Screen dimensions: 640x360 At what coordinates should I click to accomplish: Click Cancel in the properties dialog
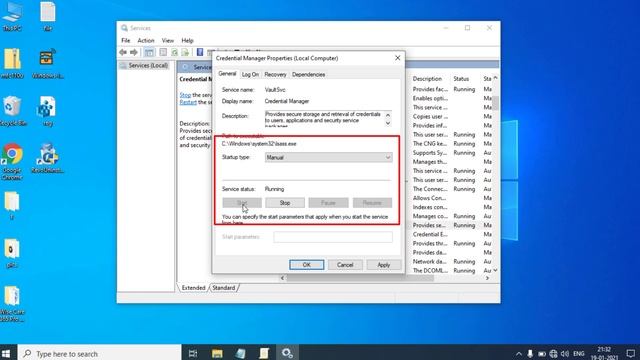pos(345,265)
